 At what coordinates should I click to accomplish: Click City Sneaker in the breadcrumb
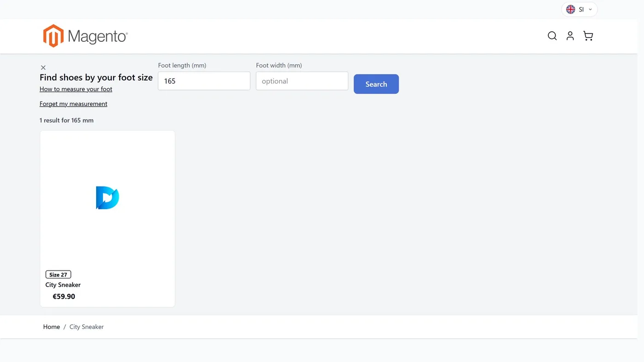[86, 327]
